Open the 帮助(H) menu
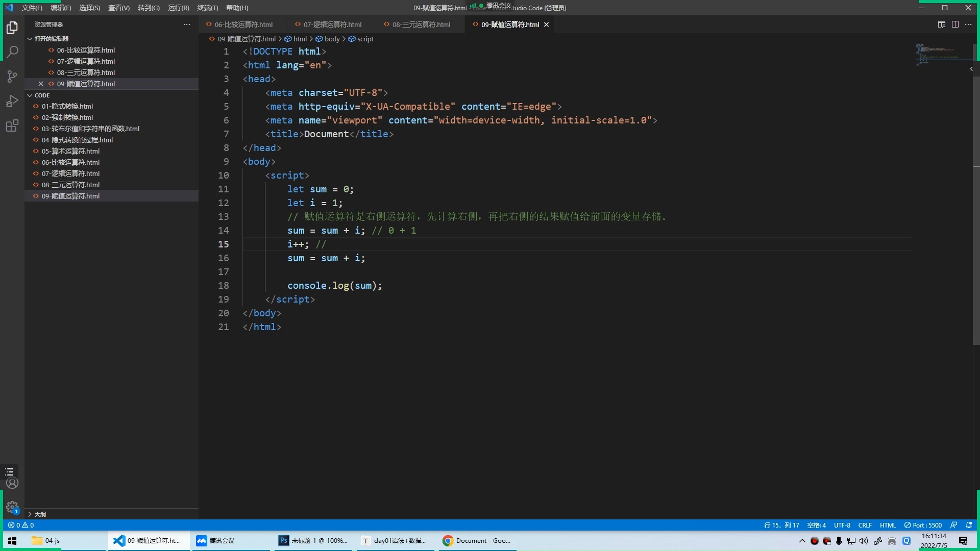The height and width of the screenshot is (551, 980). point(237,8)
